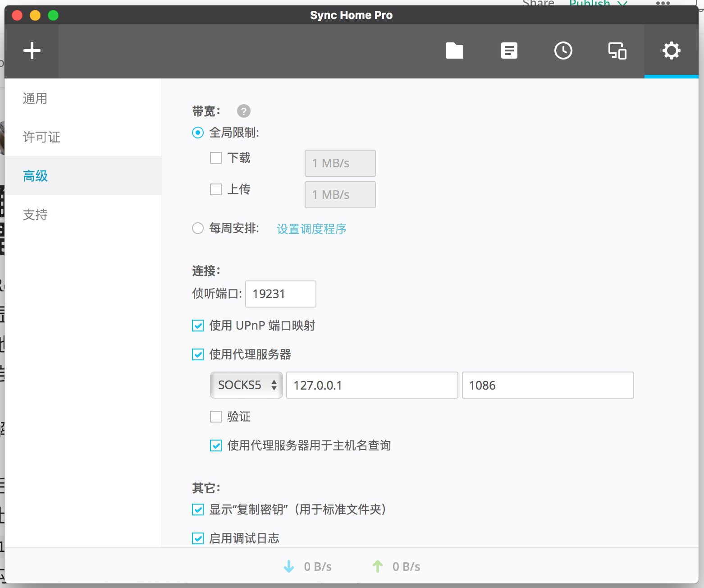The image size is (704, 588).
Task: Select the 每周安排 radio button
Action: click(198, 228)
